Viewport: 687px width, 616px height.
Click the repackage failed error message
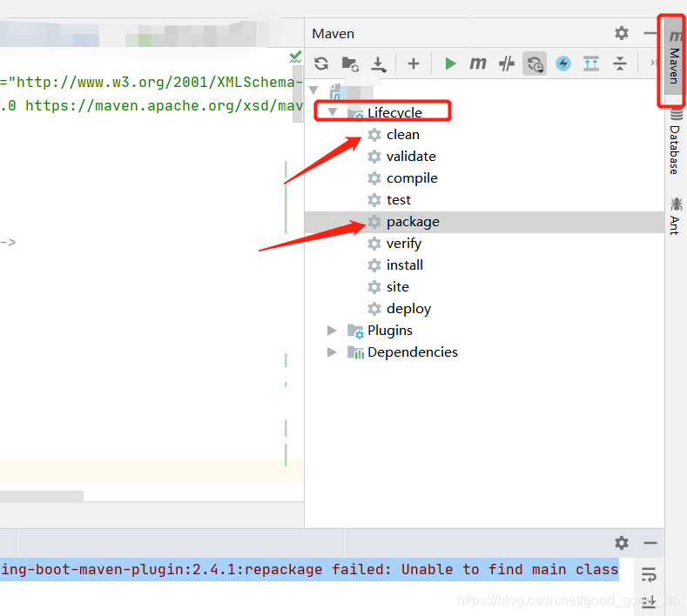309,569
